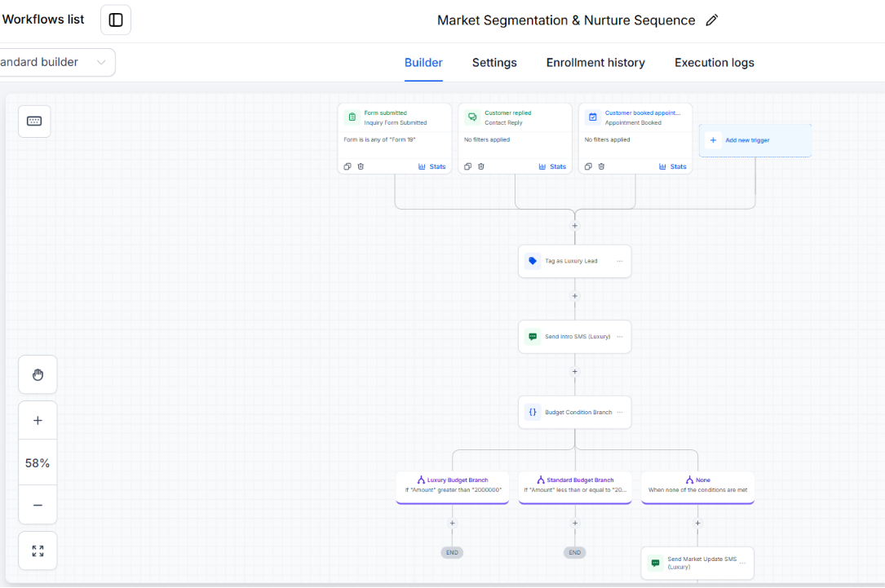Image resolution: width=885 pixels, height=588 pixels.
Task: Open options menu for Tag as Luxury Lead
Action: coord(620,261)
